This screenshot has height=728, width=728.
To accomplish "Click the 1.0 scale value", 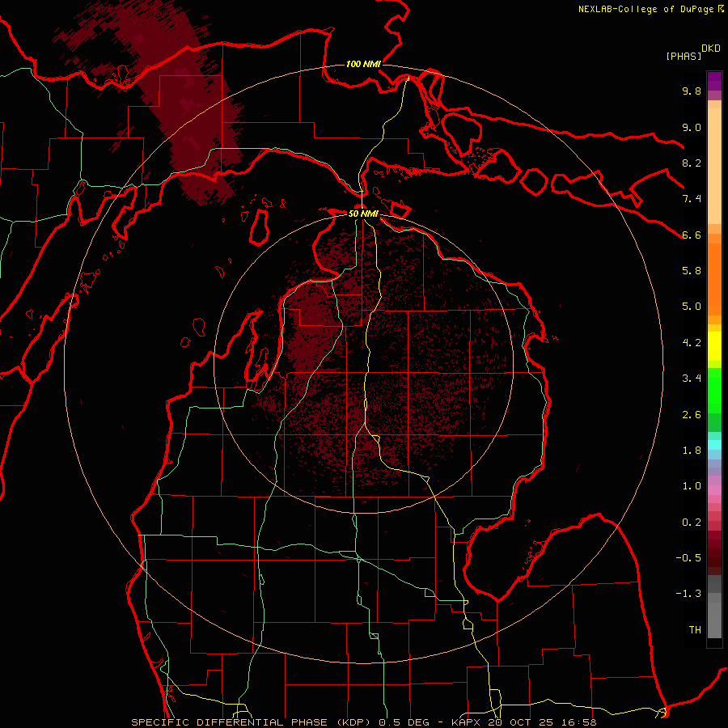I will point(692,486).
